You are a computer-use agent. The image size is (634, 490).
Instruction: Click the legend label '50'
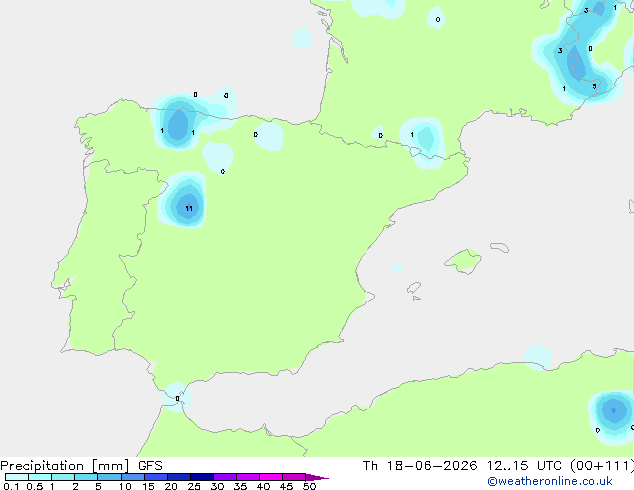pyautogui.click(x=309, y=486)
